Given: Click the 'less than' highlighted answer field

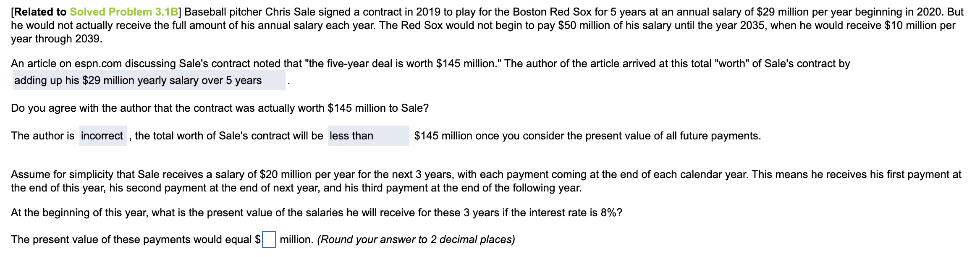Looking at the screenshot, I should [367, 136].
